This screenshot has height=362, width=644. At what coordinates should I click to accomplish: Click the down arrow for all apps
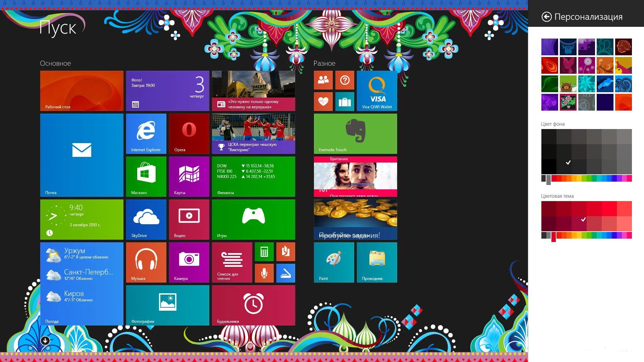45,341
